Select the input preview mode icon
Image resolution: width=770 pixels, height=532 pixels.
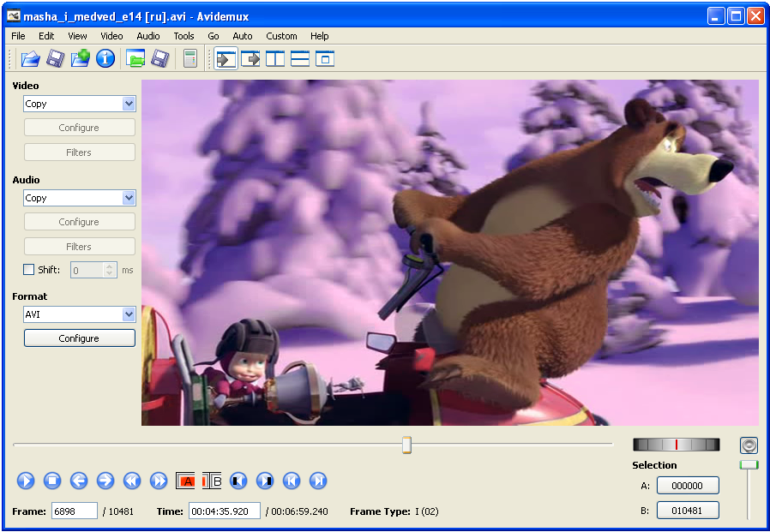click(226, 59)
